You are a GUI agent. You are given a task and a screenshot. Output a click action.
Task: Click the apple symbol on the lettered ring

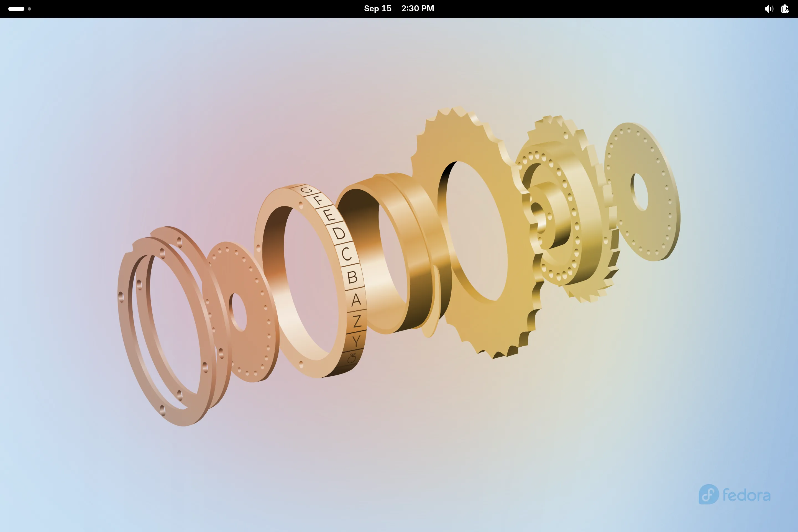pyautogui.click(x=352, y=358)
